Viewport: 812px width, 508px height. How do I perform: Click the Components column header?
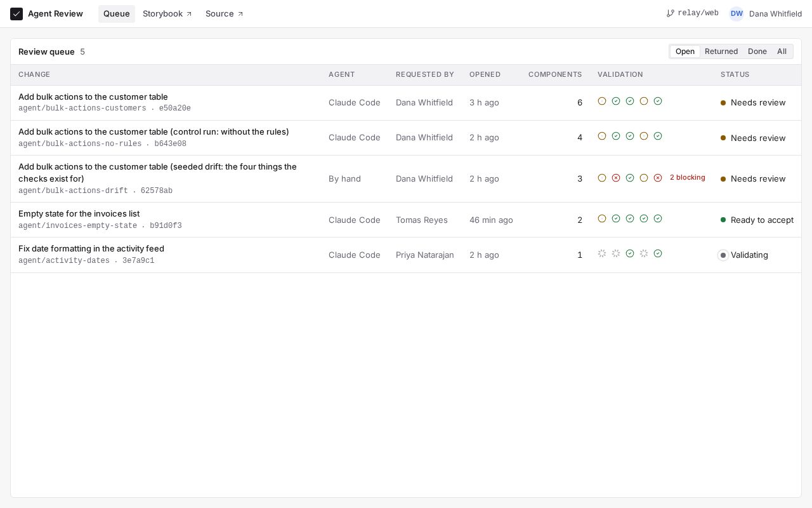(x=555, y=75)
